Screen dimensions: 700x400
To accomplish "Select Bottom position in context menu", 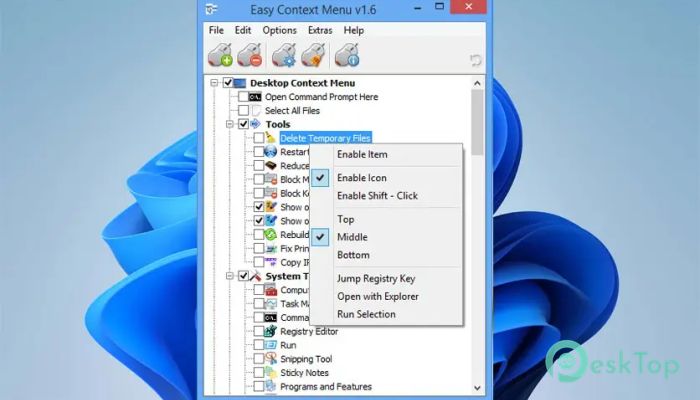I will (x=386, y=255).
